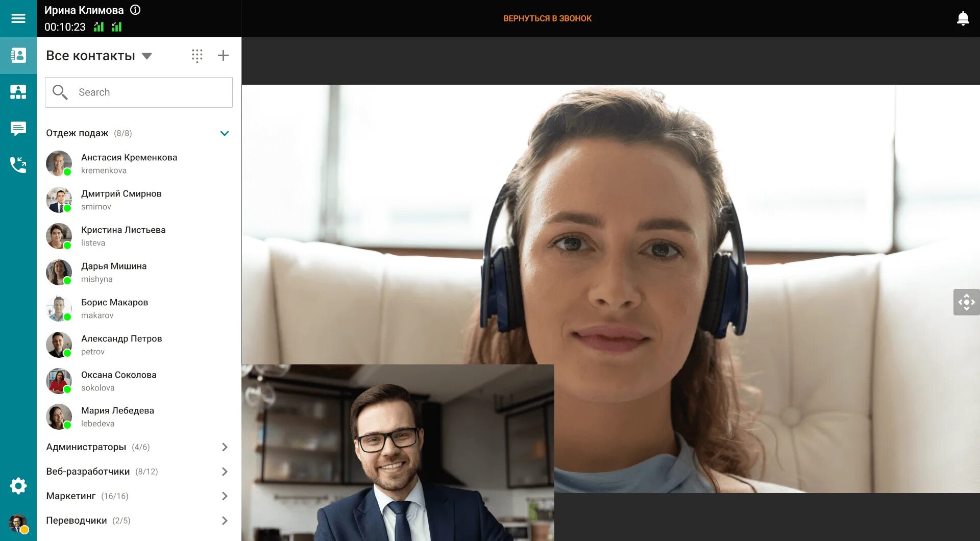Expand the Маркетинг group
This screenshot has width=980, height=541.
pyautogui.click(x=225, y=496)
